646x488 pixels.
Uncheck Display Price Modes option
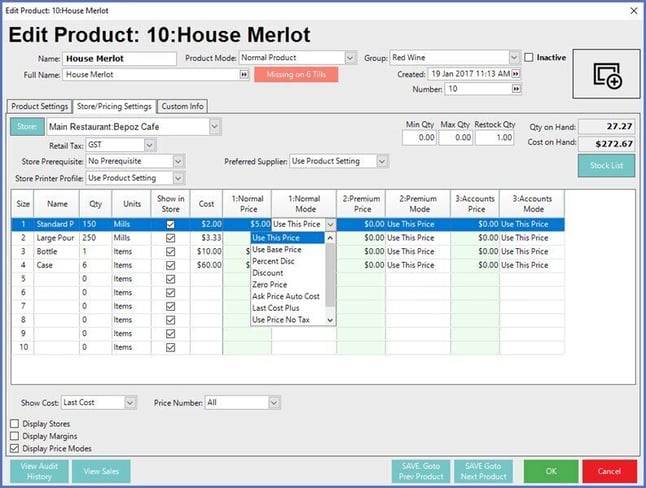coord(14,449)
